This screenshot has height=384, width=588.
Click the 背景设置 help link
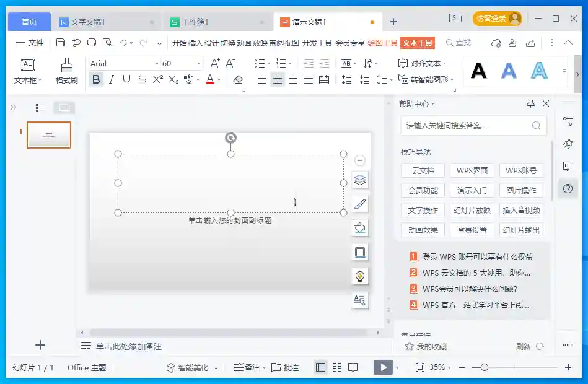(472, 229)
